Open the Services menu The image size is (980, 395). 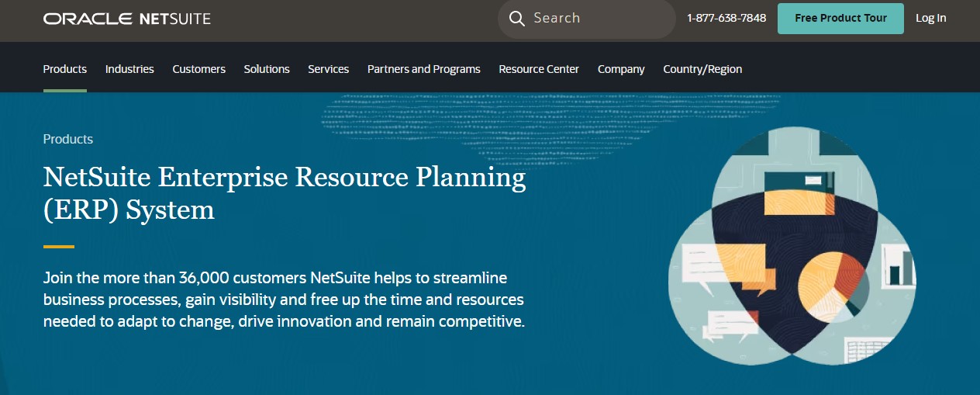coord(328,69)
